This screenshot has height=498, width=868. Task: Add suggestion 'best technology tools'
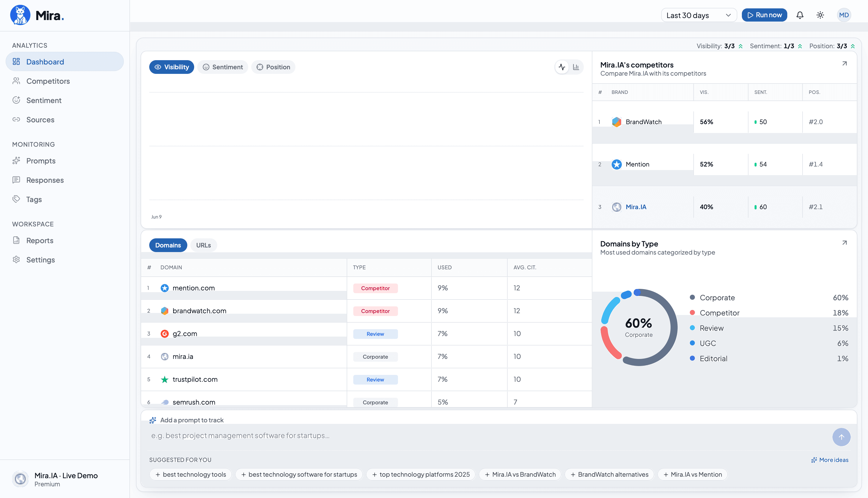click(x=191, y=474)
